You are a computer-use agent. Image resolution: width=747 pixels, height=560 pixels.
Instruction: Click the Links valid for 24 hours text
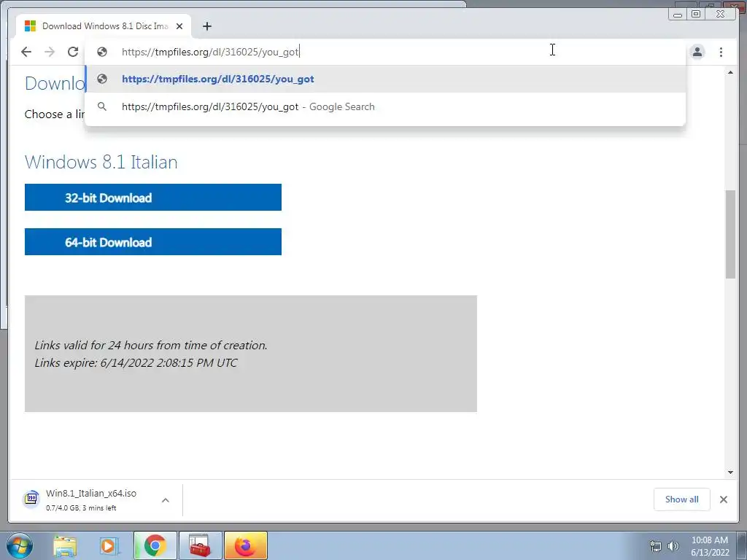tap(150, 345)
